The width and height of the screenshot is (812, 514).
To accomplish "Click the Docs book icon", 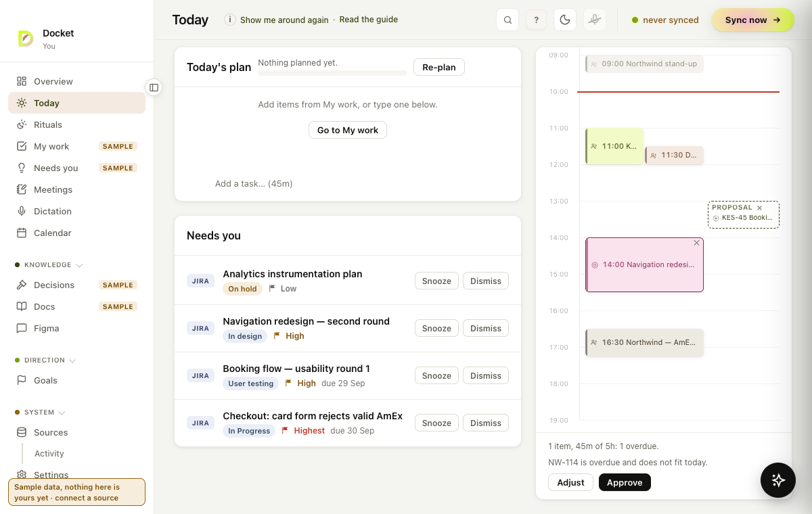I will (22, 306).
